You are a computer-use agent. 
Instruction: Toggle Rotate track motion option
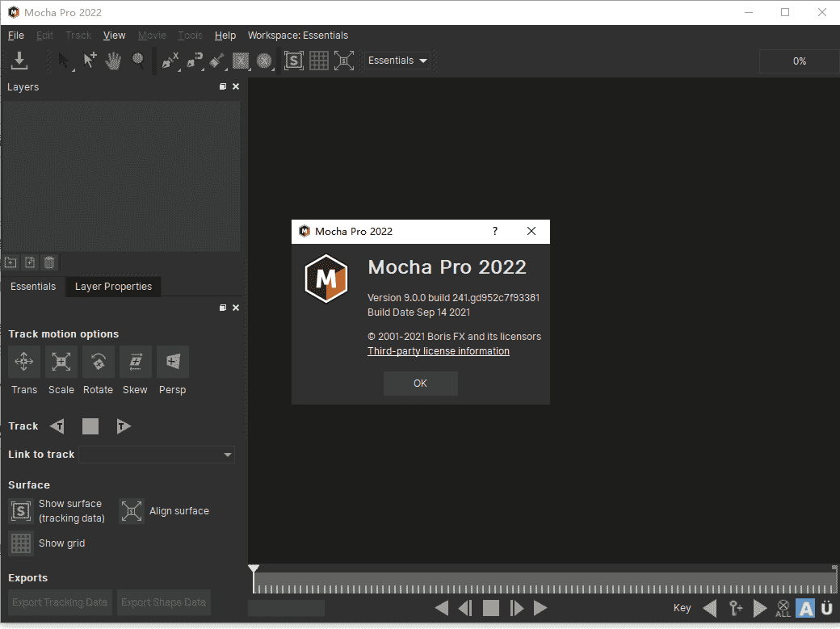click(x=98, y=362)
